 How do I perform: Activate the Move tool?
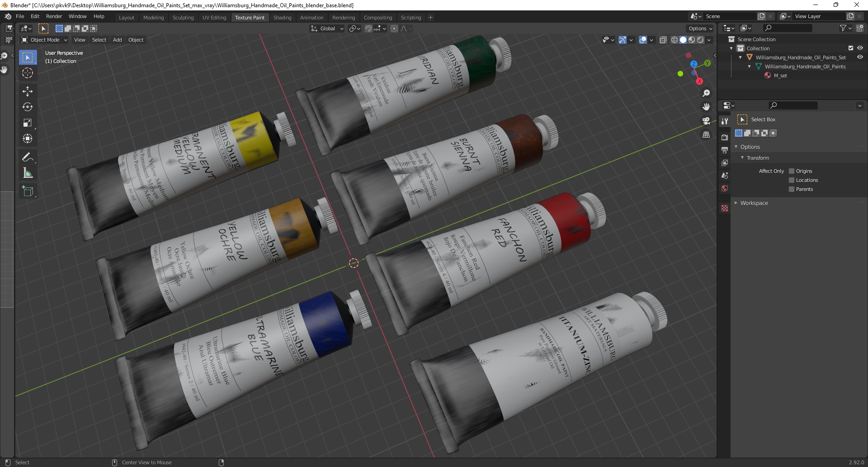[x=28, y=91]
